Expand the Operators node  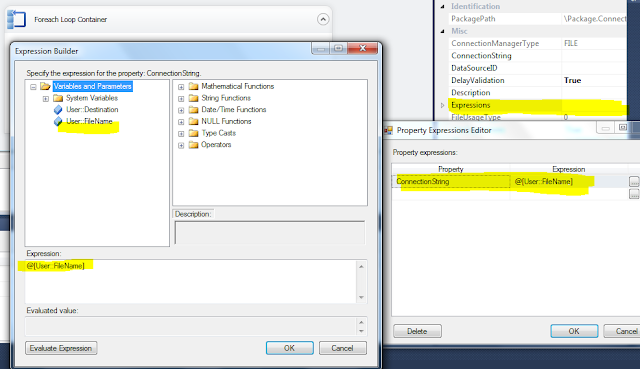coord(181,145)
